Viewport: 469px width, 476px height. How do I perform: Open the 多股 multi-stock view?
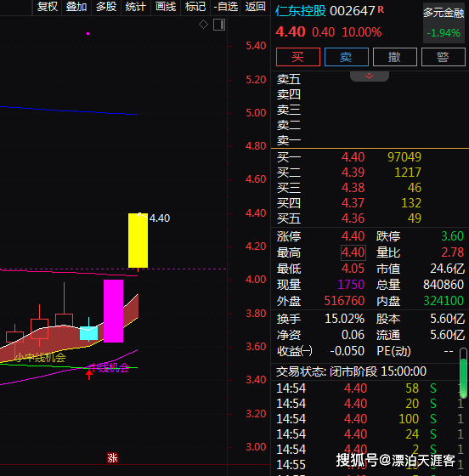tap(106, 7)
